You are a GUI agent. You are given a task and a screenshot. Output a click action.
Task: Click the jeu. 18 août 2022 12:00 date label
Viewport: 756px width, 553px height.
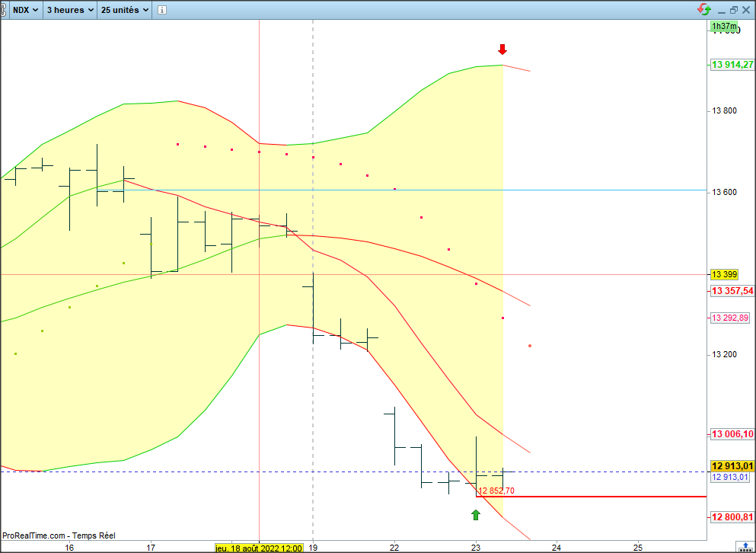tap(259, 548)
